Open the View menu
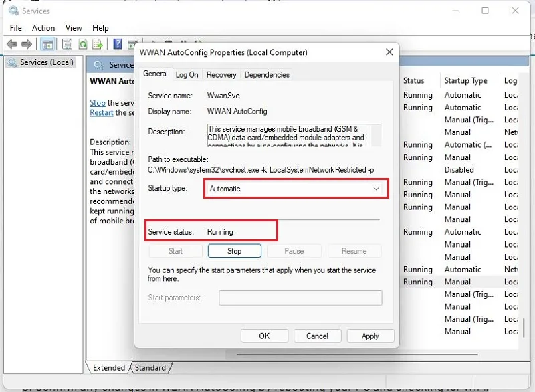This screenshot has height=392, width=535. pos(74,28)
